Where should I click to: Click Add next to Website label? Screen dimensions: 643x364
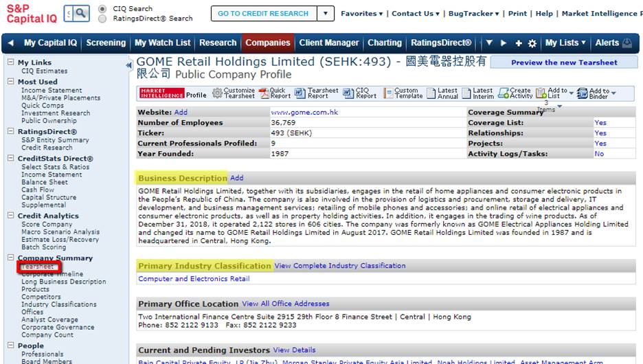click(x=181, y=113)
